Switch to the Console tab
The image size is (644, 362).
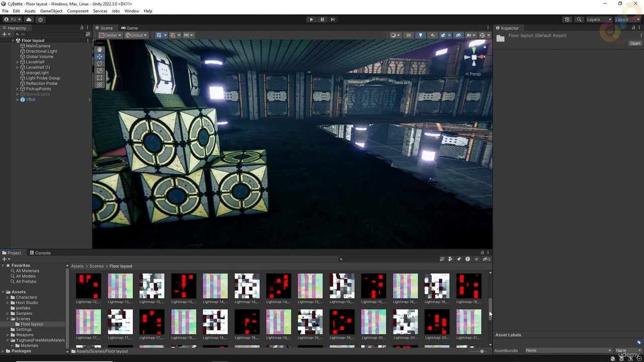coord(39,253)
